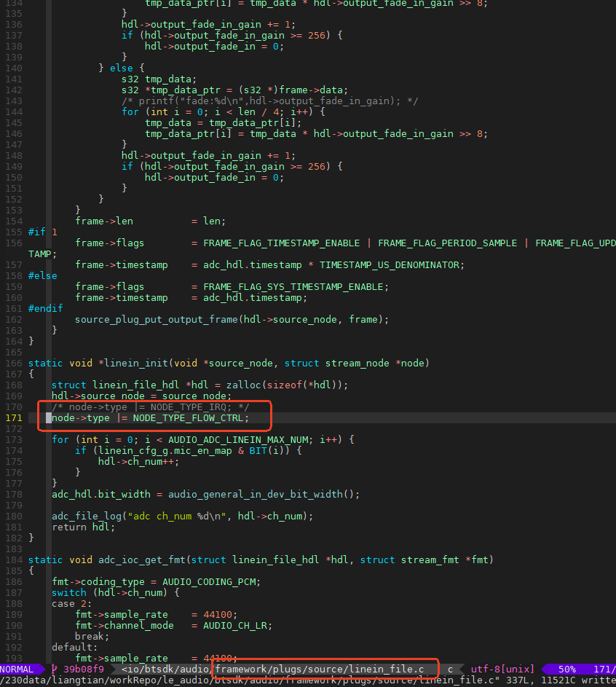Screen dimensions: 616x687
Task: Click the source_plug_put_output_frame call
Action: [232, 319]
